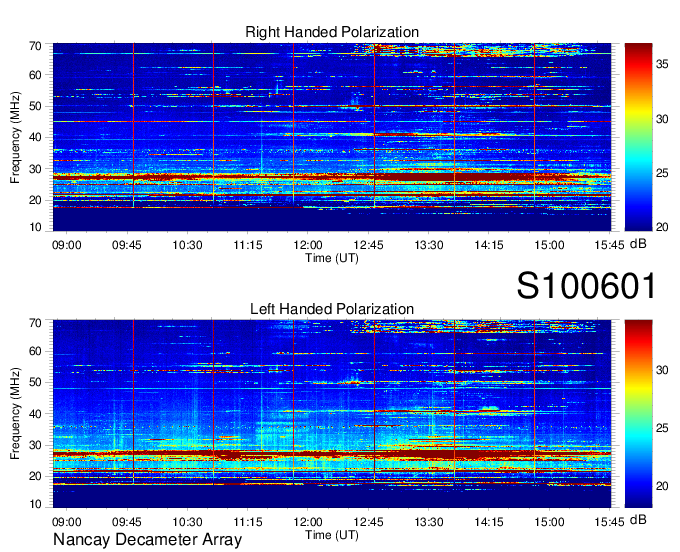Click the 25 value on Left Handed color bar
The height and width of the screenshot is (552, 680).
662,428
